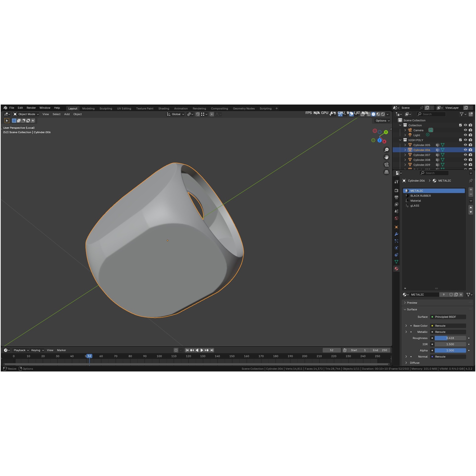Open the viewport Add menu
476x476 pixels.
[x=67, y=114]
